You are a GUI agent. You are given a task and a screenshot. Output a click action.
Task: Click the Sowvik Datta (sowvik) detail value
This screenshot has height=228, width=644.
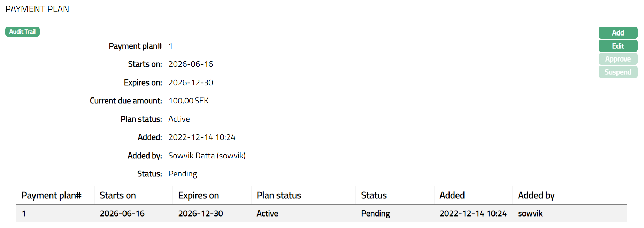[x=207, y=156]
